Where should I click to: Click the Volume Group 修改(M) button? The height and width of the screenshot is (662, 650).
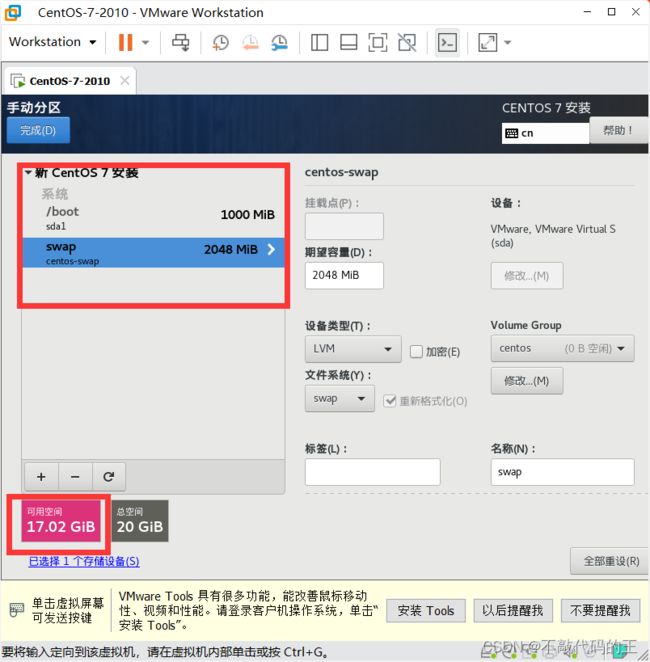pyautogui.click(x=526, y=381)
